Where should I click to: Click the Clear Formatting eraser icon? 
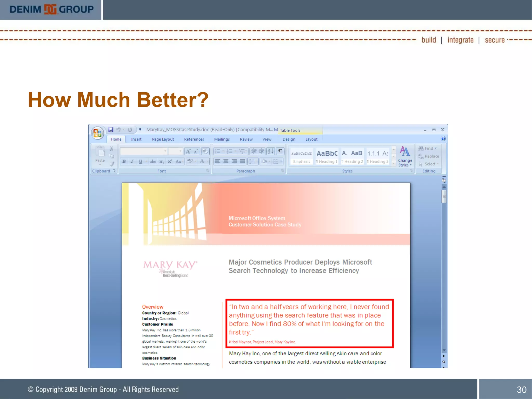205,151
